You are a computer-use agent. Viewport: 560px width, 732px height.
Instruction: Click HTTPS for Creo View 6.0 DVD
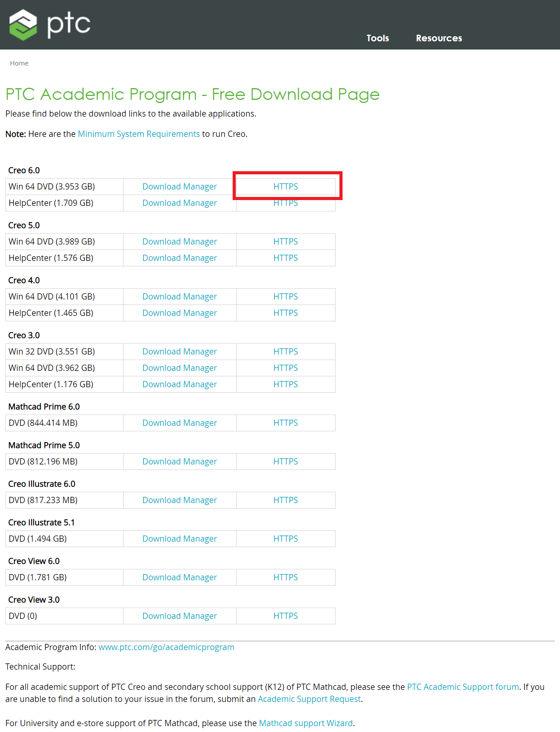(x=286, y=577)
